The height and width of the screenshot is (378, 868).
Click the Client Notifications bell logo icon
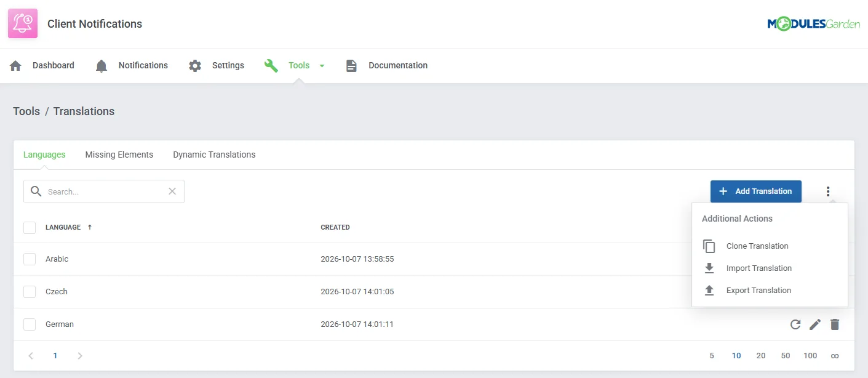23,23
